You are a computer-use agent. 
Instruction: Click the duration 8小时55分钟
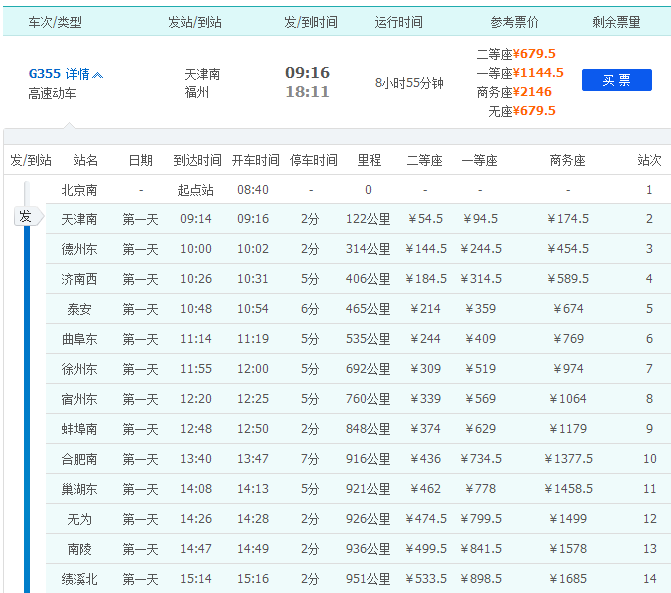[409, 83]
